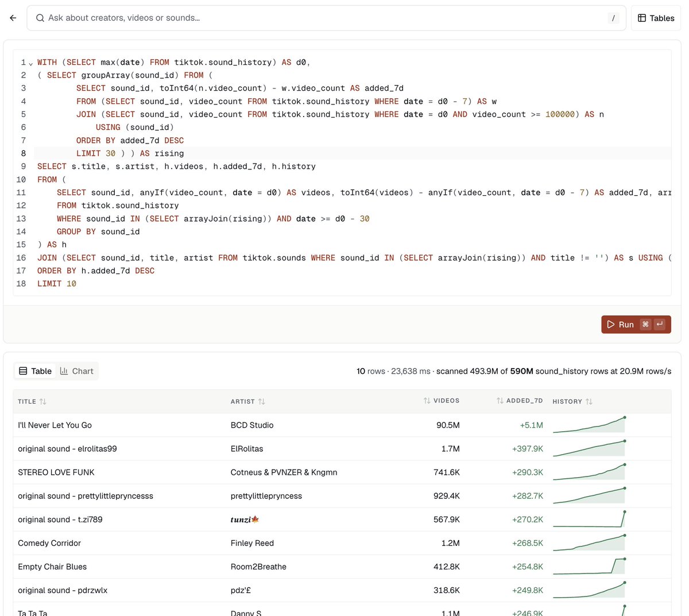Click sparkline for STEREO LOVE FUNK
The height and width of the screenshot is (616, 689).
(x=589, y=472)
